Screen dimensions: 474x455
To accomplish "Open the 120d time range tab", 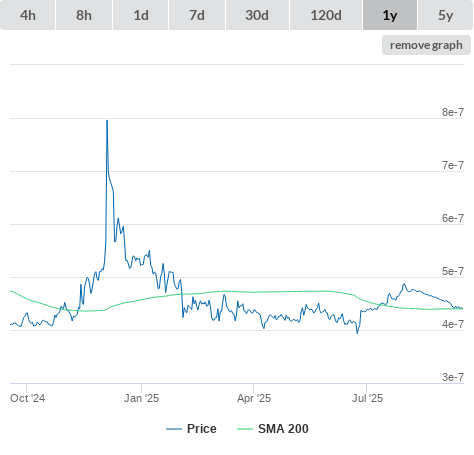I will [326, 15].
